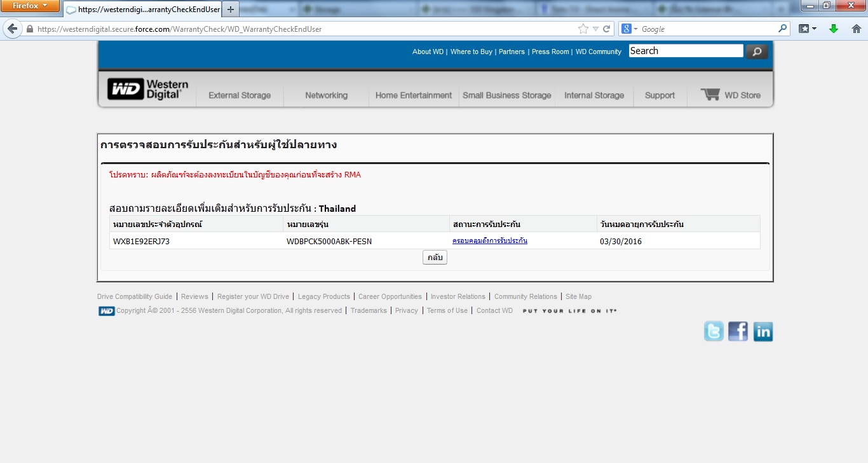Open a new tab with the plus button
The width and height of the screenshot is (868, 463).
coord(230,10)
